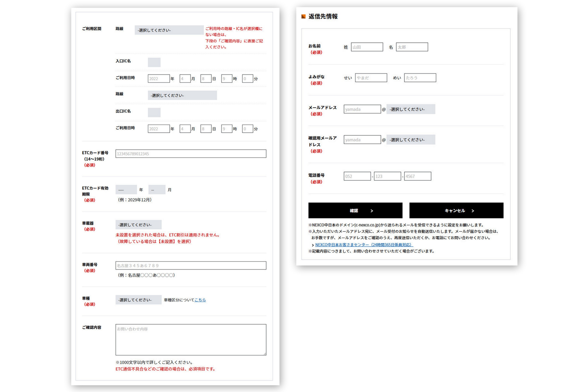Open confirmation email domain dropdown
Image resolution: width=588 pixels, height=392 pixels.
[411, 140]
